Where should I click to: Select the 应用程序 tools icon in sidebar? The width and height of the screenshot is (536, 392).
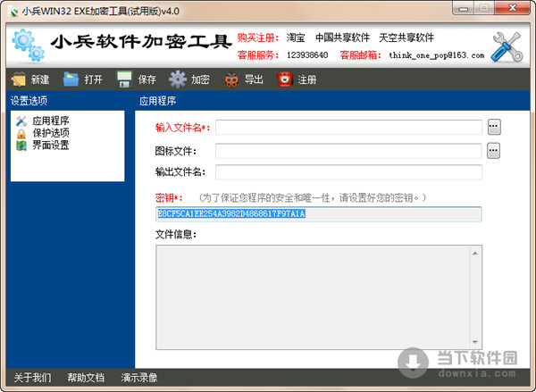[21, 121]
